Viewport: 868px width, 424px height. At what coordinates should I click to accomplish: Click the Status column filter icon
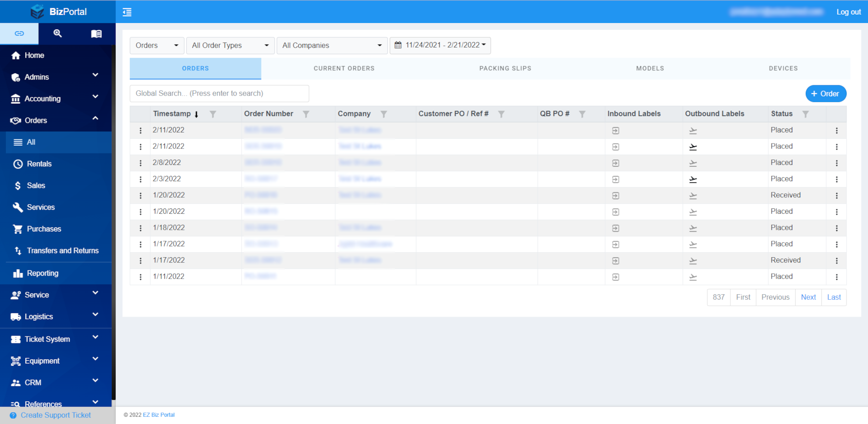point(805,114)
